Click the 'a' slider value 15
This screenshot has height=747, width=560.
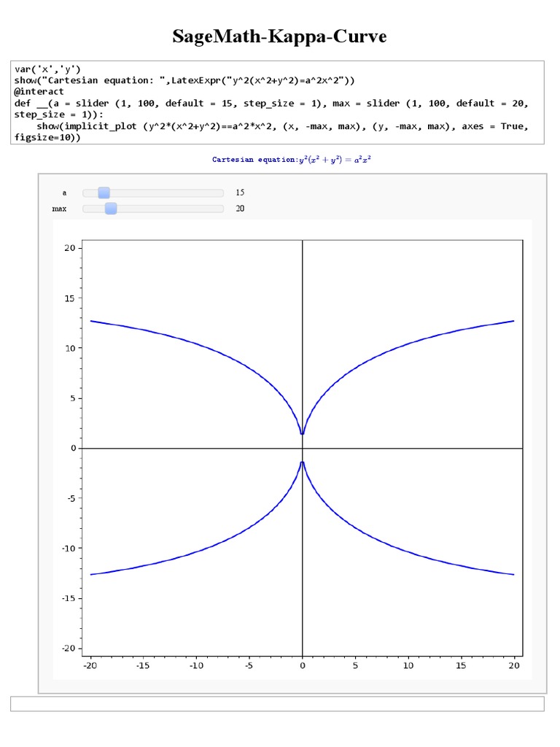pos(240,193)
